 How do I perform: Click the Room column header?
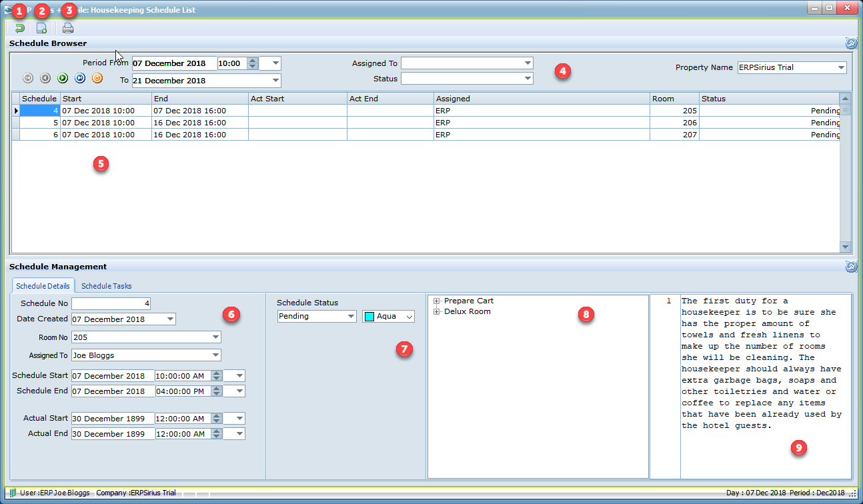pyautogui.click(x=675, y=99)
